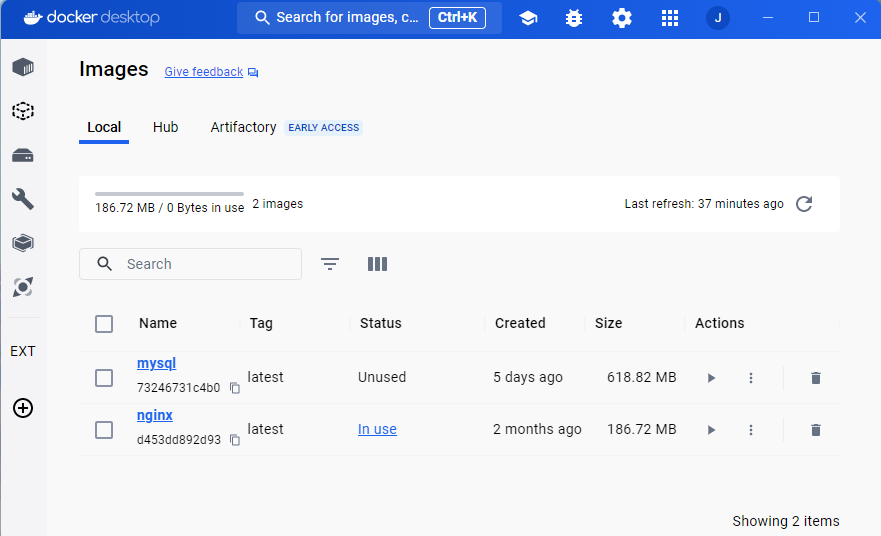Open more actions for nginx image
Screen dimensions: 881x536
point(751,430)
